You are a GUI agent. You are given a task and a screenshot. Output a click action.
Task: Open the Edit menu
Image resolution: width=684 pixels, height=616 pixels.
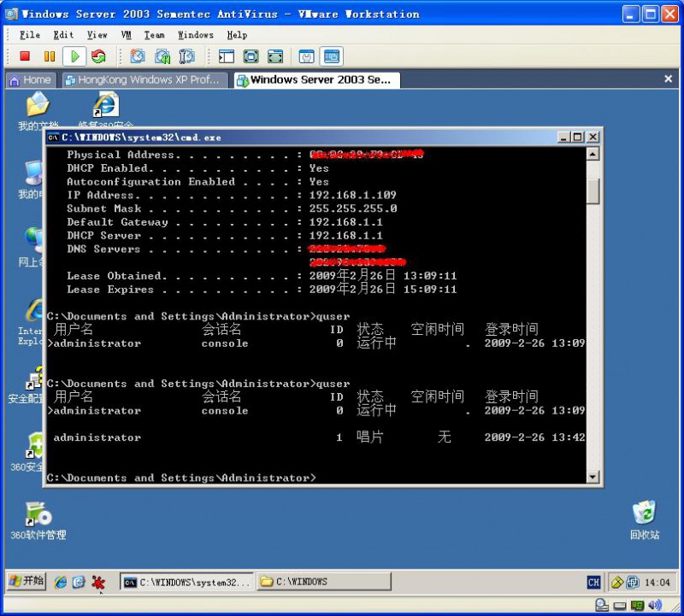point(63,35)
